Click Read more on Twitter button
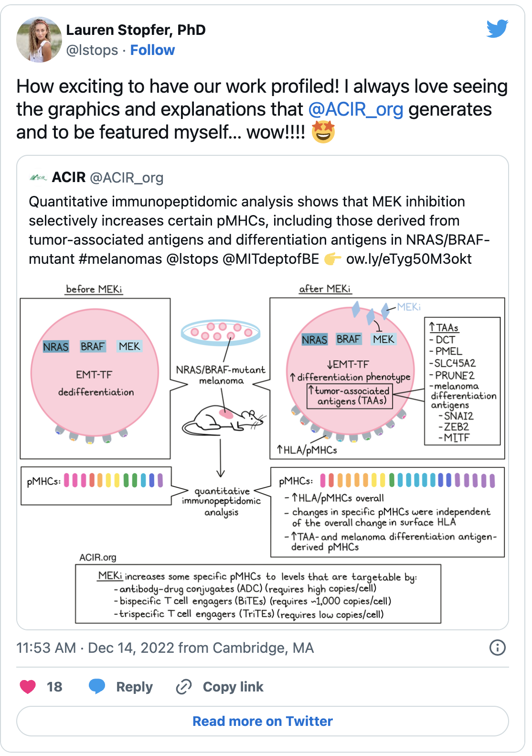532x756 pixels. point(263,721)
